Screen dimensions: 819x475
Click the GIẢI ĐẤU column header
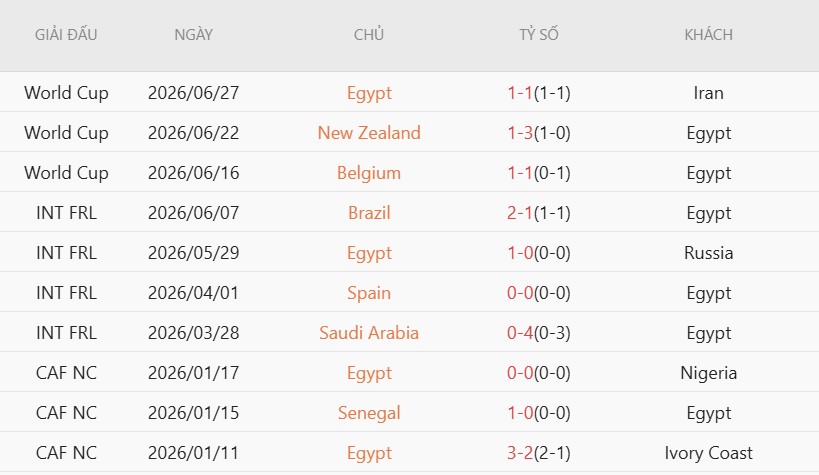coord(66,34)
